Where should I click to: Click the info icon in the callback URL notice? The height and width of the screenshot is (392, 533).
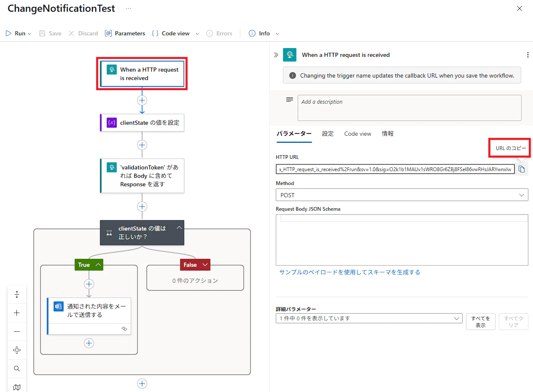click(292, 76)
